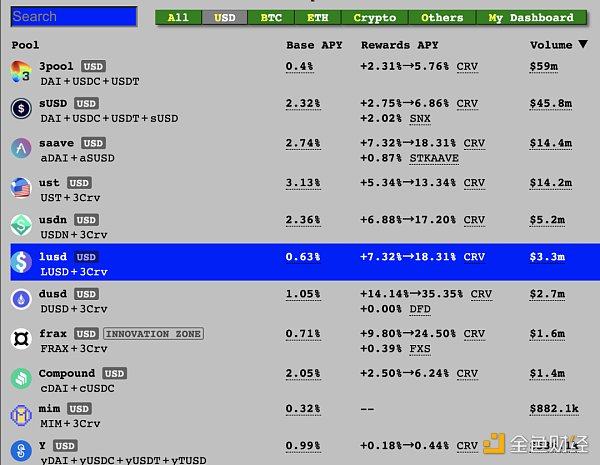Viewport: 600px width, 465px height.
Task: Click the INNOVATION ZONE badge on frax
Action: (x=153, y=334)
